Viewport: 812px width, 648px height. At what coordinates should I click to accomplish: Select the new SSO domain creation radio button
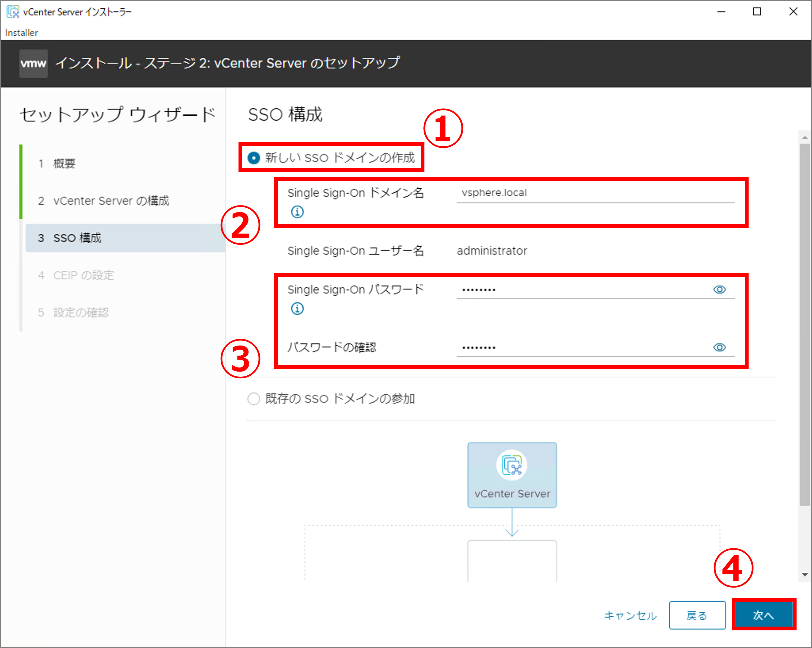pos(254,158)
